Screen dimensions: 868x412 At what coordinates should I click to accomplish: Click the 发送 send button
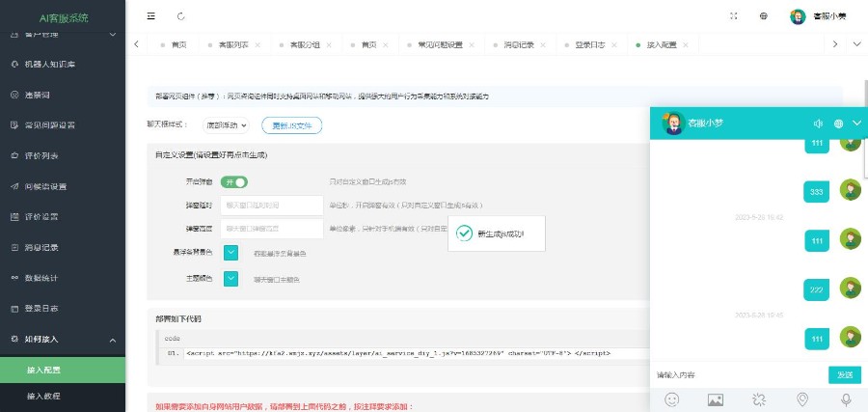pos(845,375)
